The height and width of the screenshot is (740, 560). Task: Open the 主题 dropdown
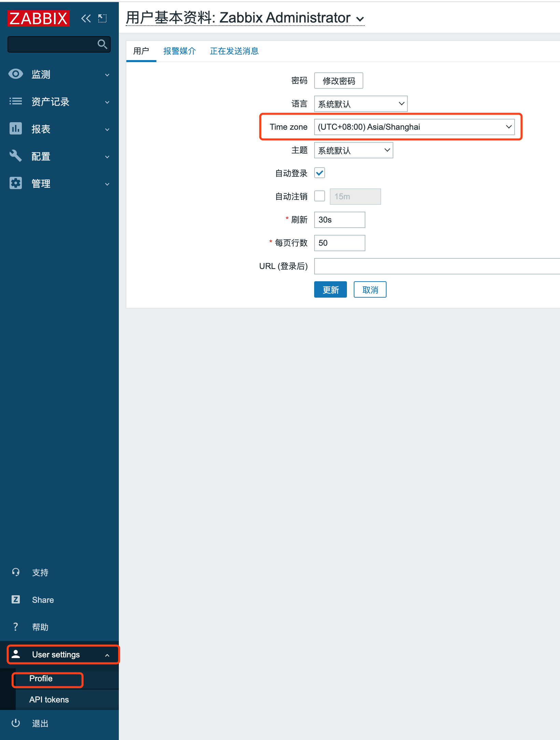[353, 150]
